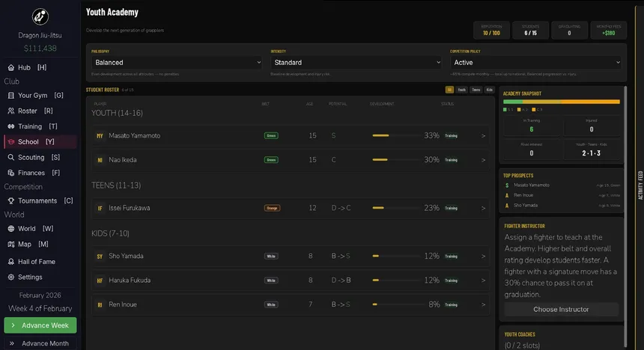Click Training status badge of Nao Ikeda
Screen dimensions: 644x350
(x=451, y=160)
